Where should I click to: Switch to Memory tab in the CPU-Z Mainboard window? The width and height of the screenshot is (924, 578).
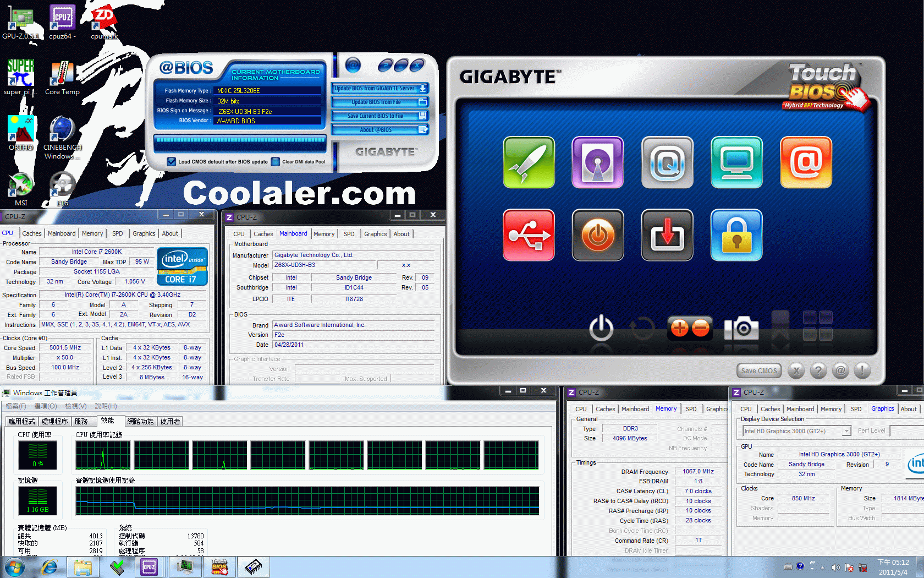point(324,234)
